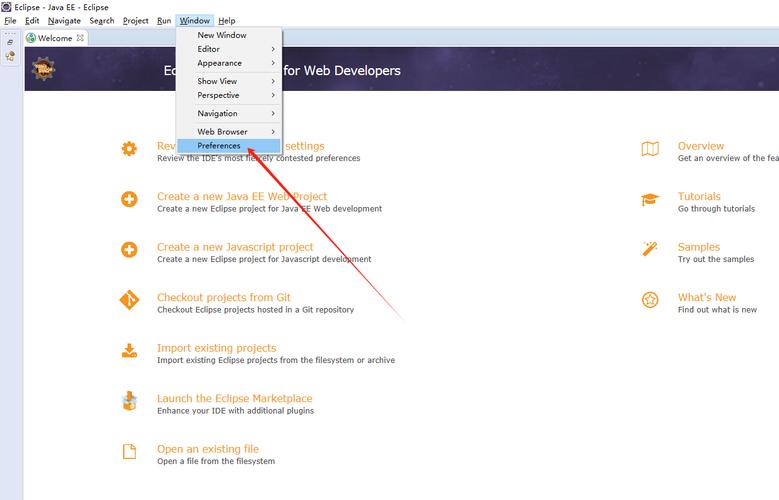
Task: Expand the Editor submenu
Action: (x=230, y=49)
